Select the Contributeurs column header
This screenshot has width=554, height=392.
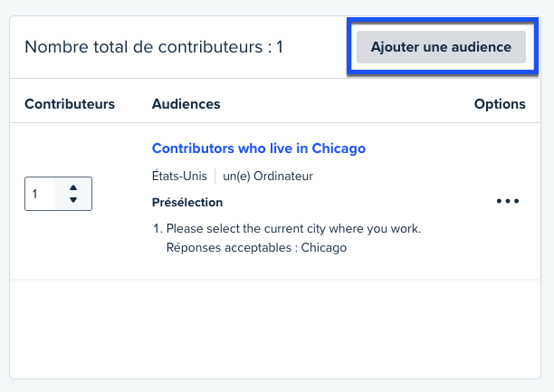70,104
